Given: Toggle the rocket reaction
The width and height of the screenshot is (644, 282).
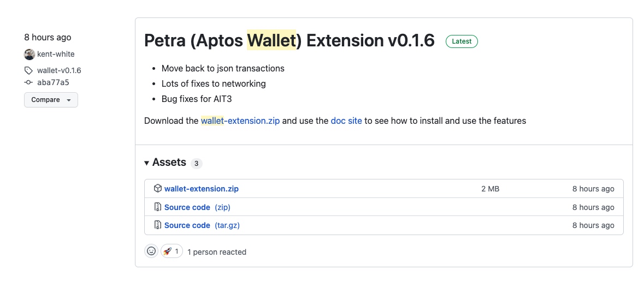Looking at the screenshot, I should pos(172,251).
